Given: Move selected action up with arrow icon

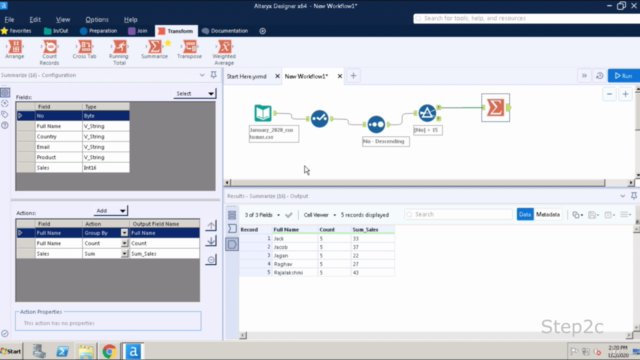Looking at the screenshot, I should [211, 226].
